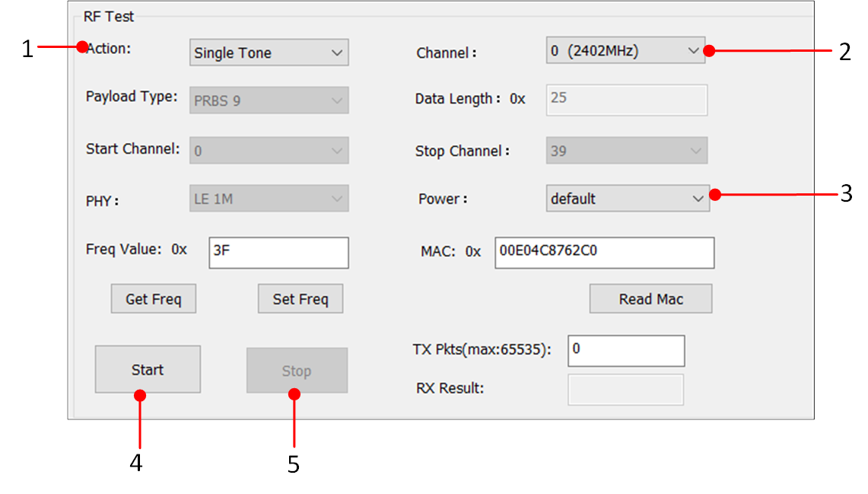
Task: Click the RF Test group title
Action: [108, 16]
